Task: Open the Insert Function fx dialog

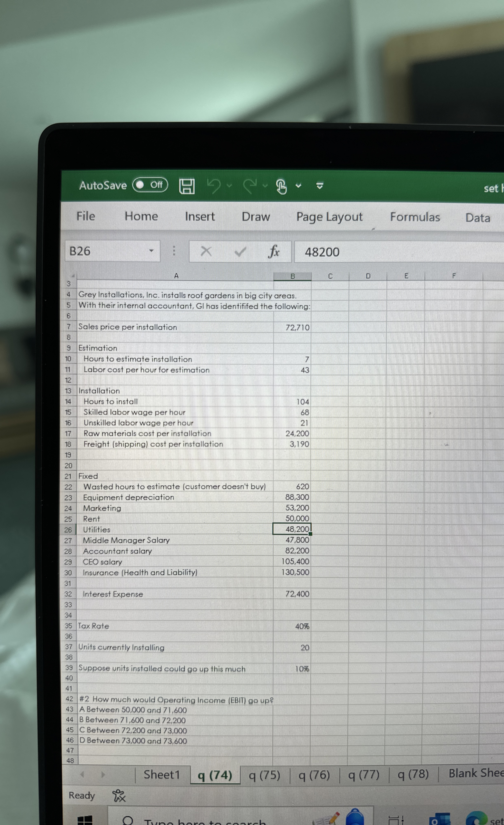Action: pos(274,251)
